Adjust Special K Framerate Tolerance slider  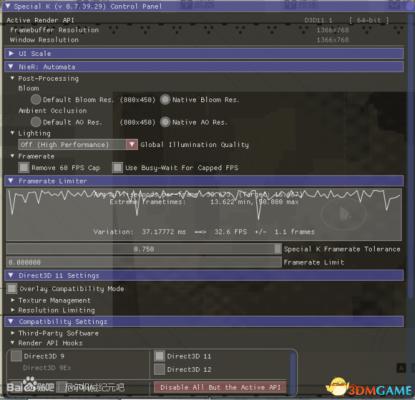pyautogui.click(x=144, y=249)
